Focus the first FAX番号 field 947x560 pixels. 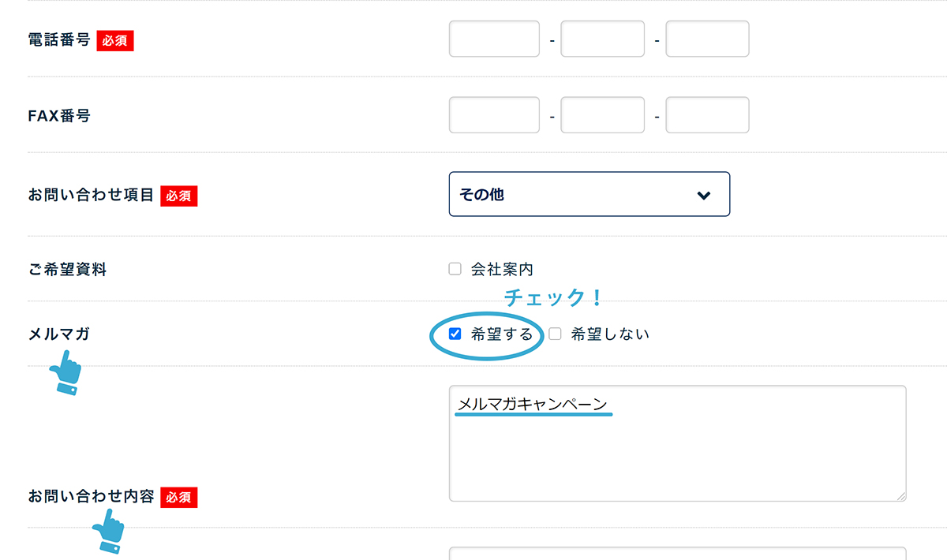[494, 115]
